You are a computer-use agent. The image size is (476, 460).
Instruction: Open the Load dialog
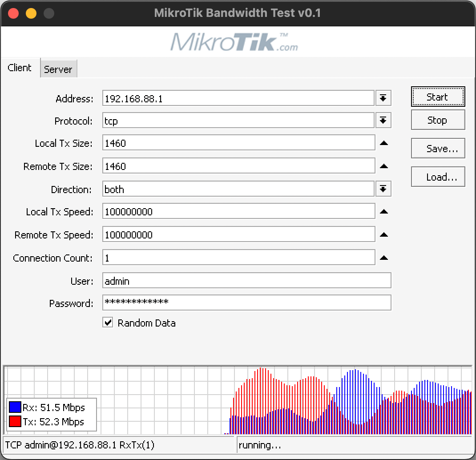point(438,177)
